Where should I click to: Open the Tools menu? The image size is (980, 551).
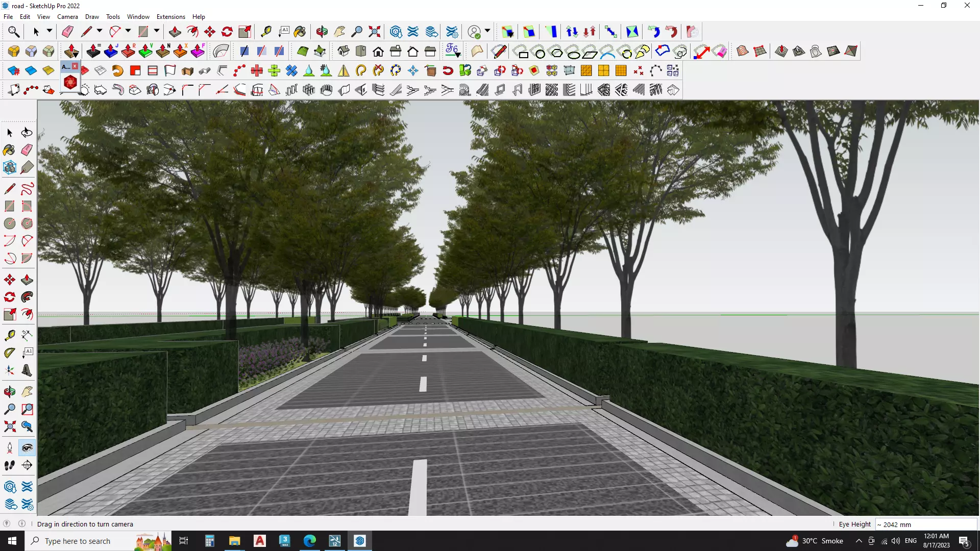click(x=113, y=16)
